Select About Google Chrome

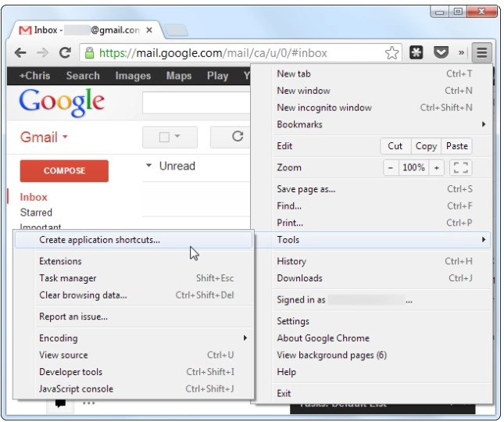click(381, 338)
